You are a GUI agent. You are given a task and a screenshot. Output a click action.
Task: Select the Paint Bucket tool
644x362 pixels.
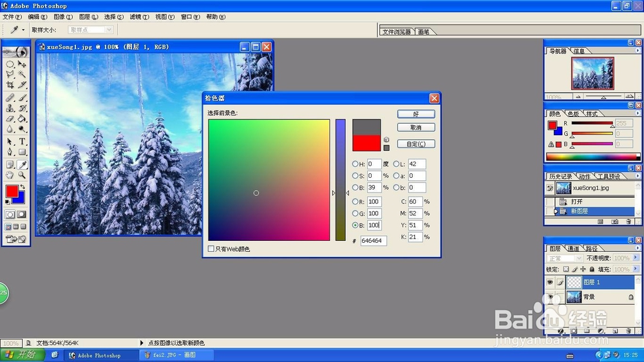pyautogui.click(x=22, y=119)
